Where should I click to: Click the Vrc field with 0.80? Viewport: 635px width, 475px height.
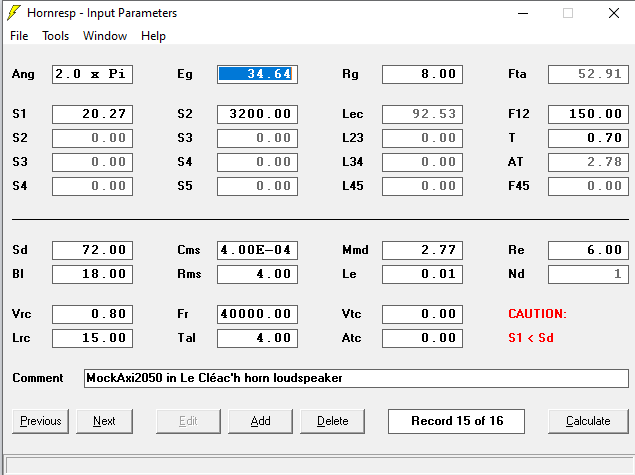click(92, 314)
